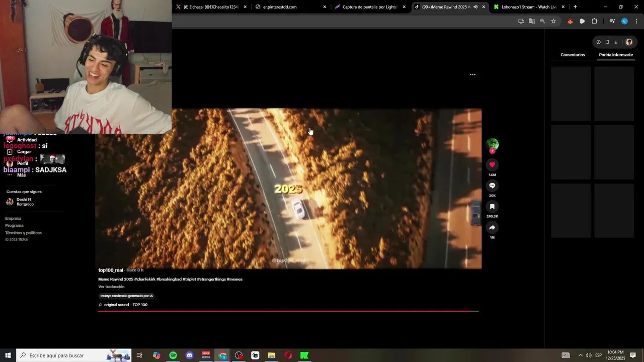644x362 pixels.
Task: Open Kick app from the taskbar
Action: [x=304, y=355]
